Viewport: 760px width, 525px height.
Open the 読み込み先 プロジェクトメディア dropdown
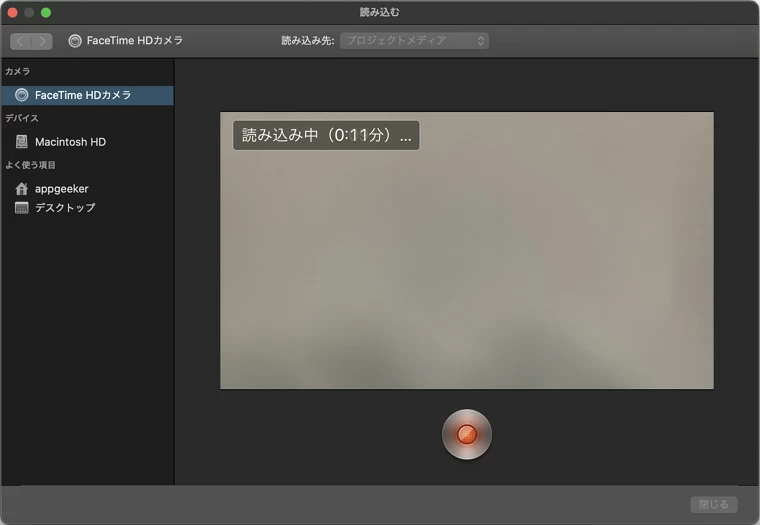coord(413,41)
